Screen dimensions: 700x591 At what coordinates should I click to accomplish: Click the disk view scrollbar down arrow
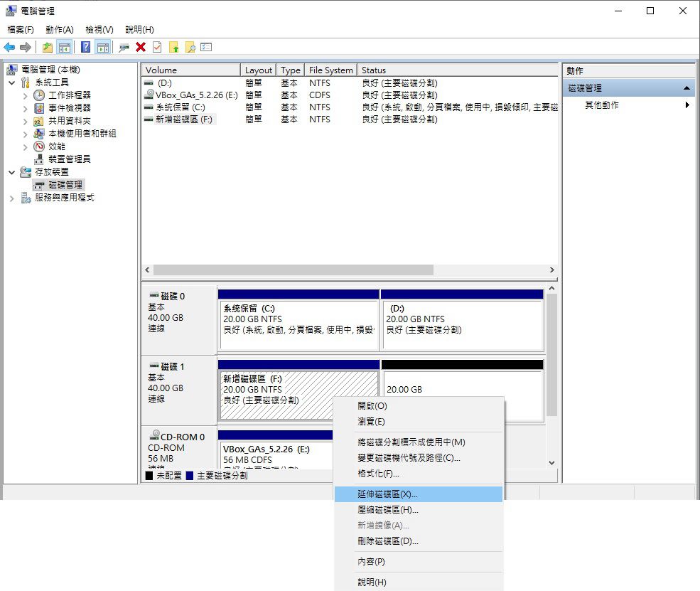(x=551, y=463)
